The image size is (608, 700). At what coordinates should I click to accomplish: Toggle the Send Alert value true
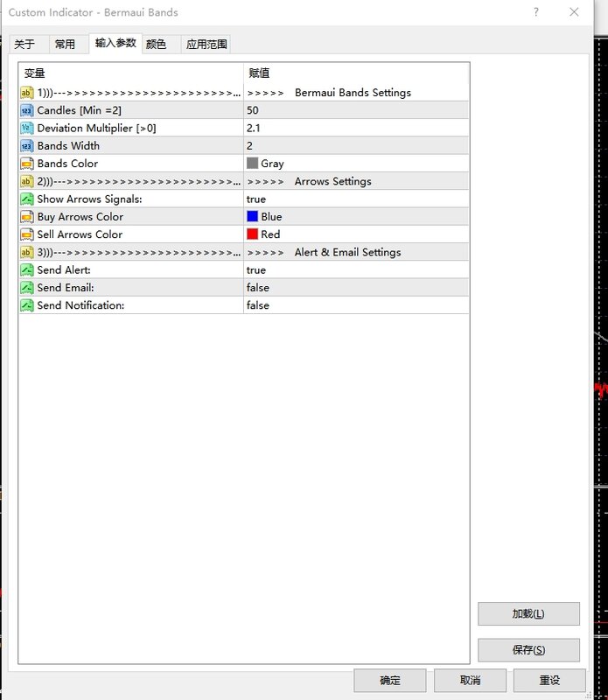pos(256,270)
